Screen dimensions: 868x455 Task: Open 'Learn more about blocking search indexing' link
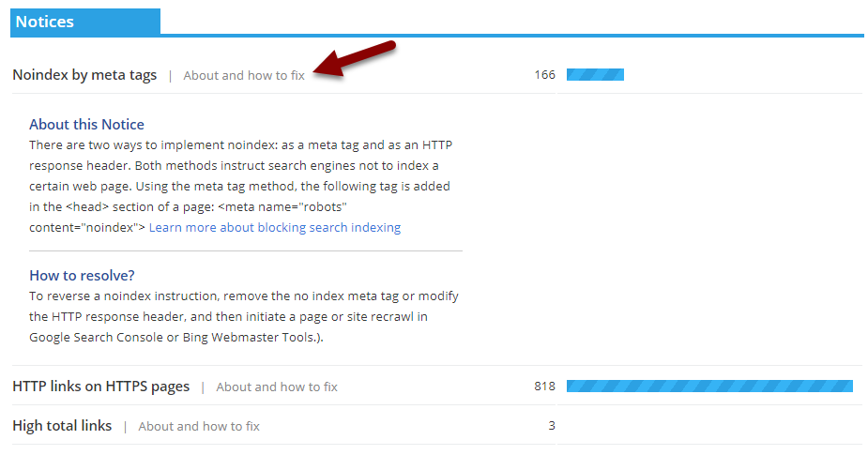coord(275,228)
